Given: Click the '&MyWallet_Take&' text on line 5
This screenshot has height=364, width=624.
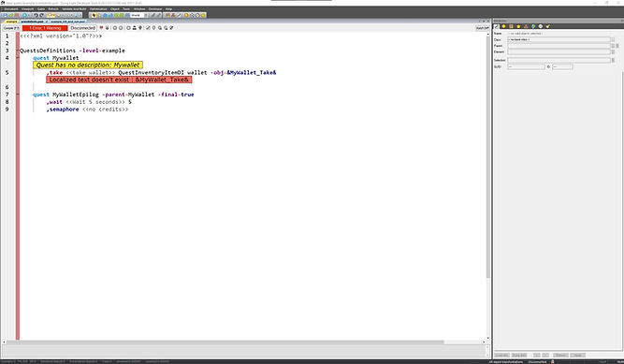Looking at the screenshot, I should point(252,72).
